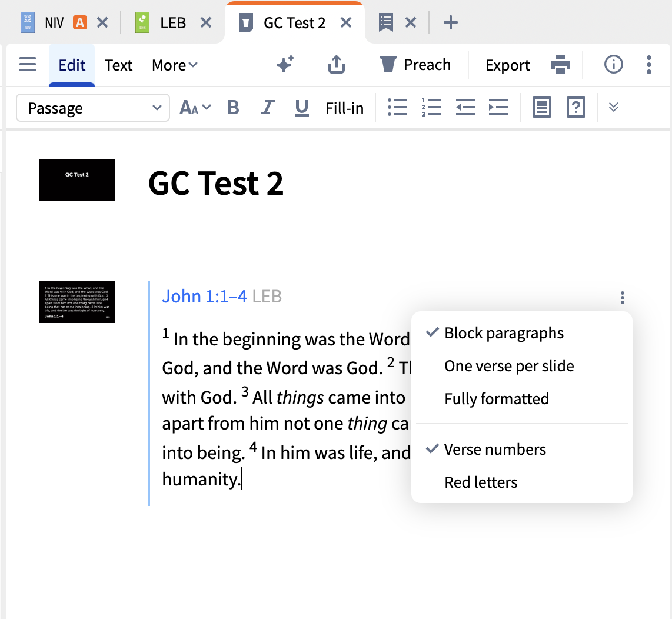This screenshot has width=672, height=619.
Task: Click the GC Test 2 heading text
Action: [215, 184]
